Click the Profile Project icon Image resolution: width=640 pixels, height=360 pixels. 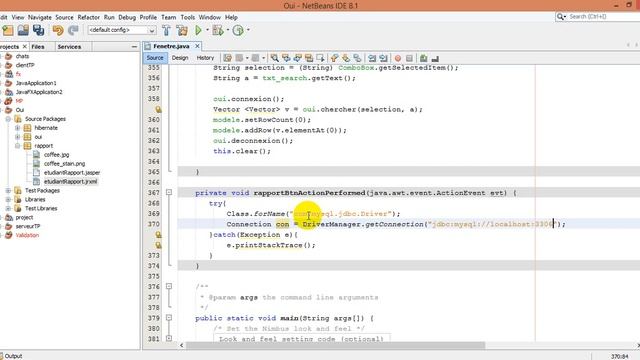click(238, 30)
